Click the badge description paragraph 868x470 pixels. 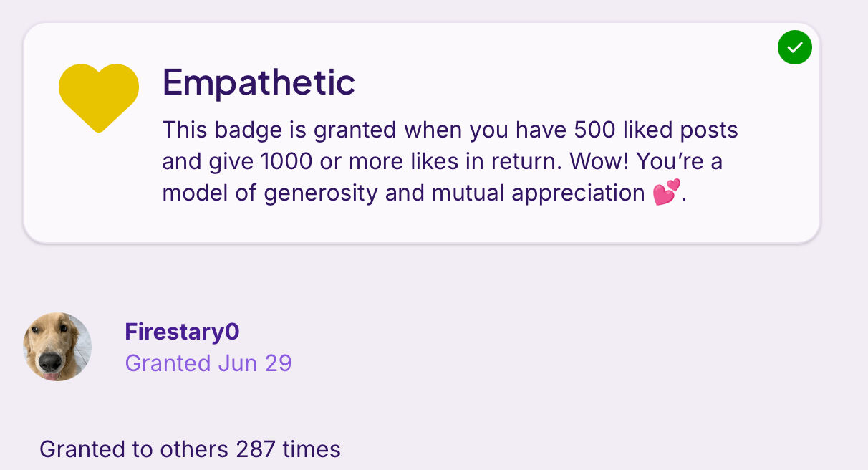pyautogui.click(x=450, y=162)
